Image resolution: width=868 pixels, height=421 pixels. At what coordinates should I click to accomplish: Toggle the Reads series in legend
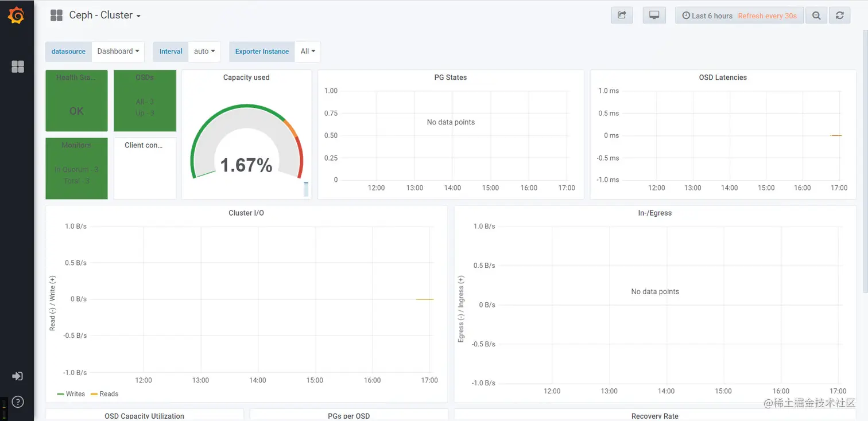[x=108, y=394]
